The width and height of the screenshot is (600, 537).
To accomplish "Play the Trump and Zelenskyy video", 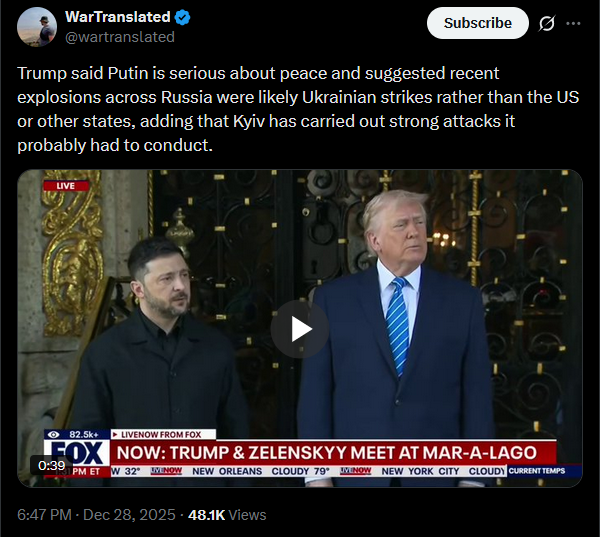I will [300, 329].
